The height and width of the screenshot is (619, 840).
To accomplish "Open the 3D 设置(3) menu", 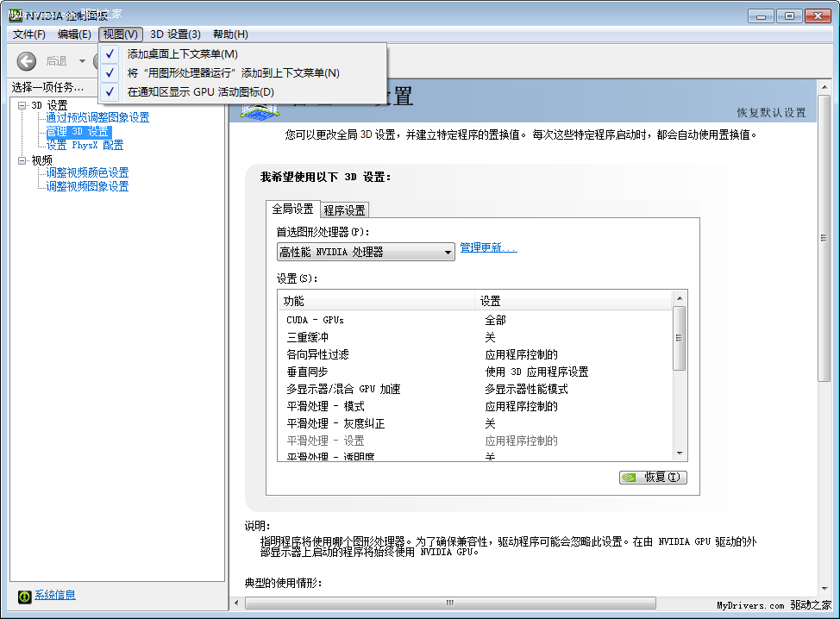I will coord(175,34).
